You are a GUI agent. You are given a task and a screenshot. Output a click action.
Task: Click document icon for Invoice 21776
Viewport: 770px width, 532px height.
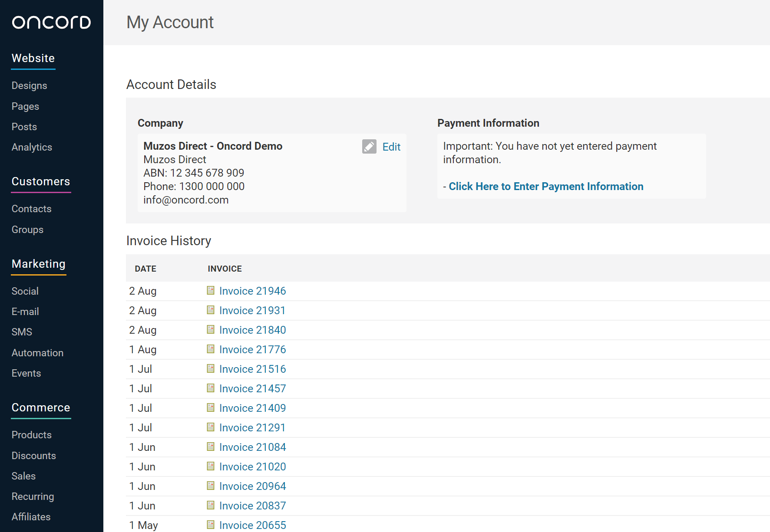pyautogui.click(x=211, y=349)
